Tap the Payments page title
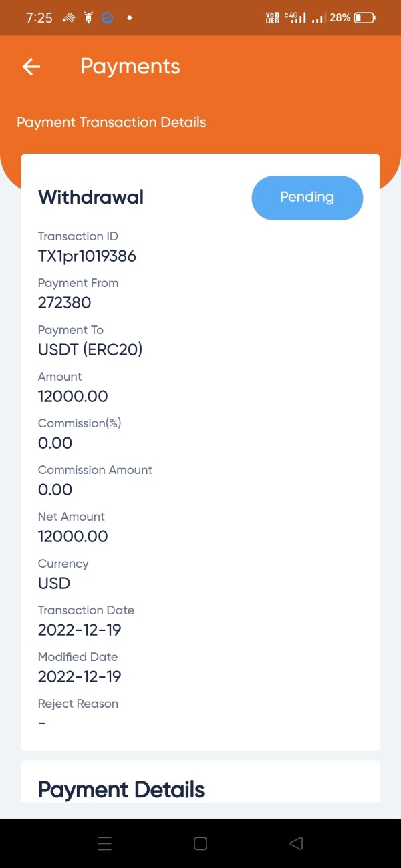This screenshot has width=401, height=868. (130, 67)
